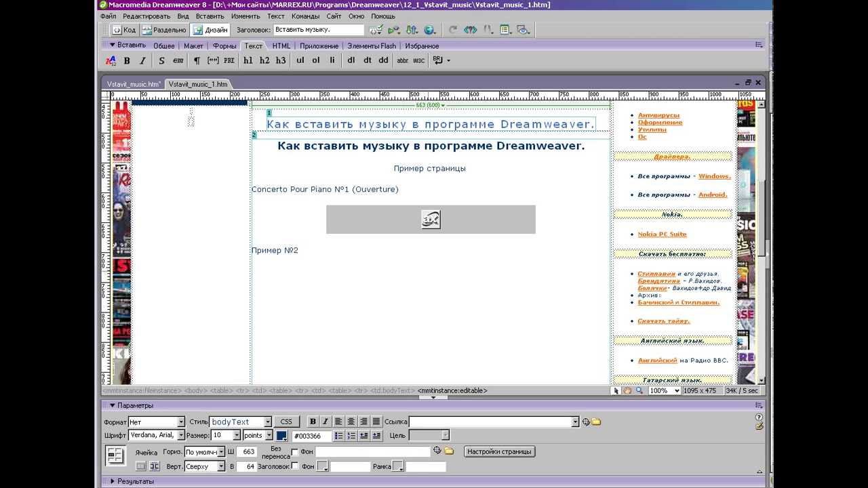The image size is (868, 488).
Task: Insert Preformatted Text with PRE icon
Action: (229, 60)
